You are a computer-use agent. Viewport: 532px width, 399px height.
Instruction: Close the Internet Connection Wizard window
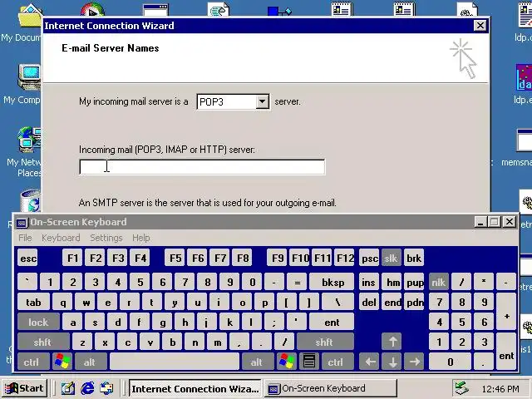pos(480,26)
